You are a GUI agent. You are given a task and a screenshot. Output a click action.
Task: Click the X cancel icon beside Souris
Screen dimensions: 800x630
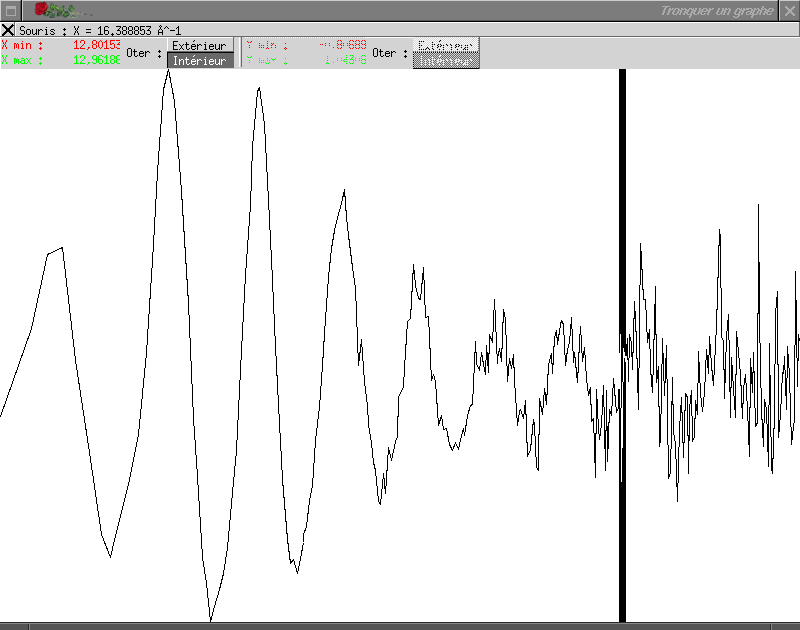(x=8, y=30)
